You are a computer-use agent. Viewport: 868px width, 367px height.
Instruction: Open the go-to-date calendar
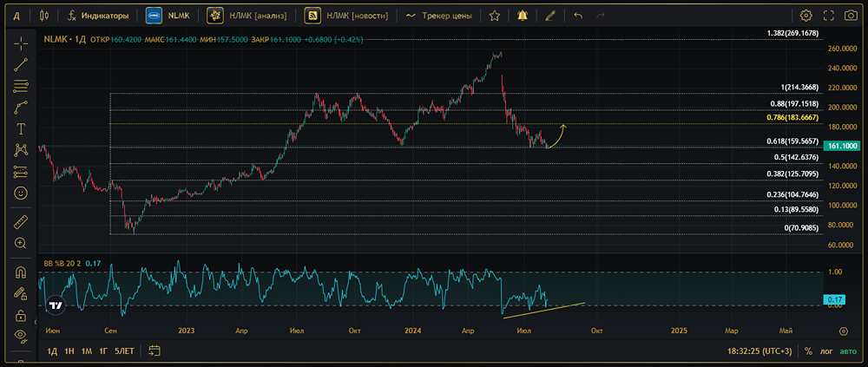pyautogui.click(x=155, y=351)
